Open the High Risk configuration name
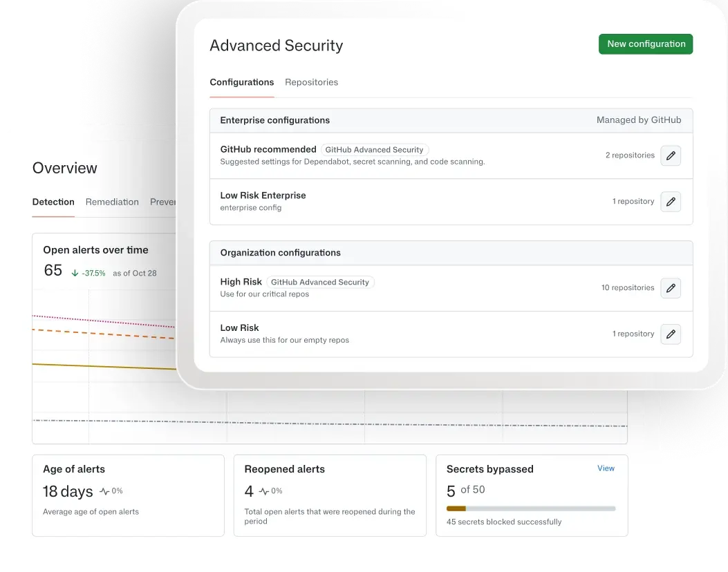 coord(241,282)
